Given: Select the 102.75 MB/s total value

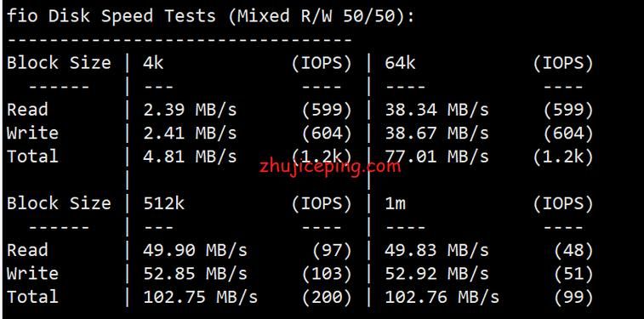Looking at the screenshot, I should tap(201, 297).
